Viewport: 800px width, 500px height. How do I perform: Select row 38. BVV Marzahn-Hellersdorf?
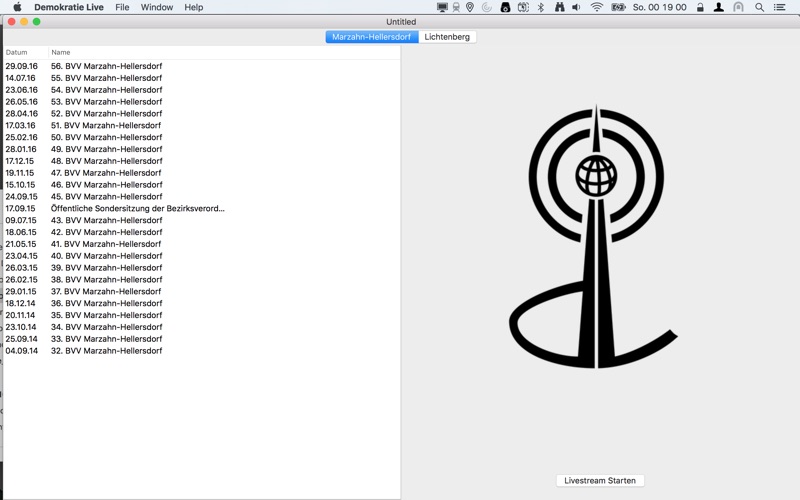pos(202,280)
